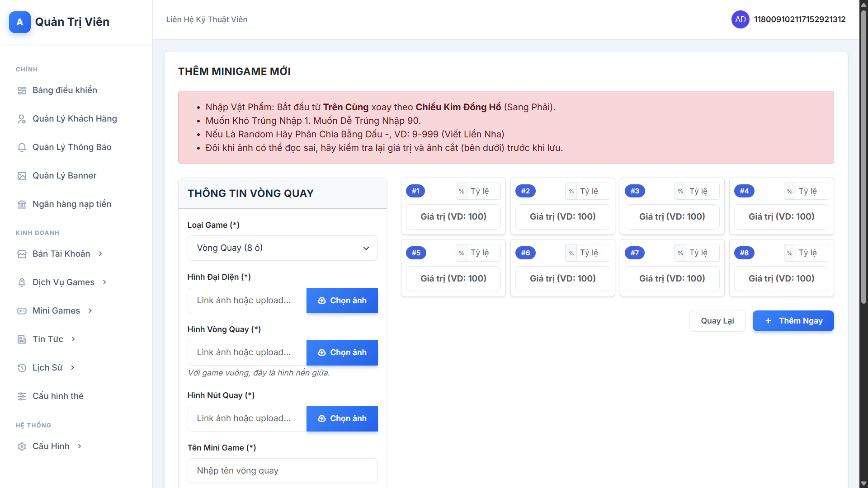Click the Quản Lý Banner image icon
868x488 pixels.
22,176
